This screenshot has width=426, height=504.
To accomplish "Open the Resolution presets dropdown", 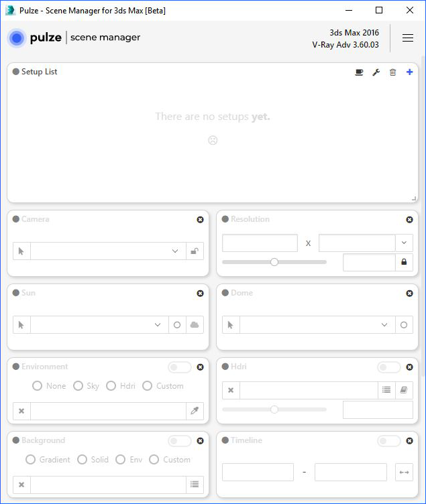I will [x=404, y=243].
